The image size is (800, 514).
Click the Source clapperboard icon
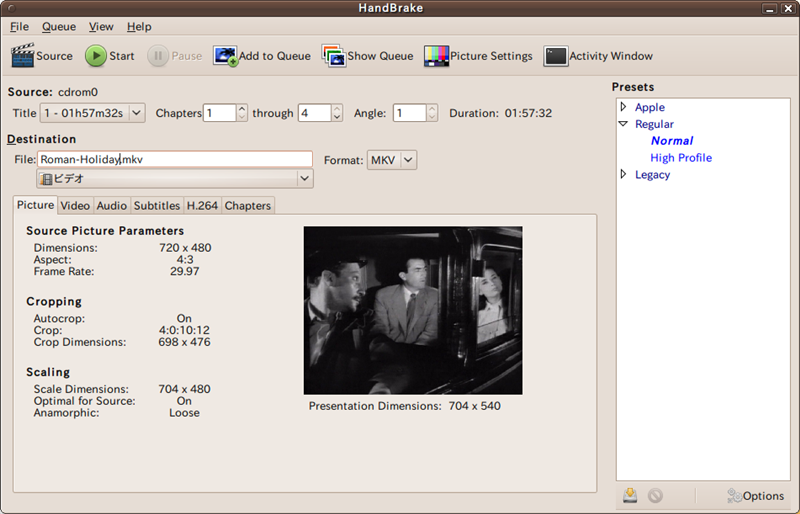pos(22,56)
